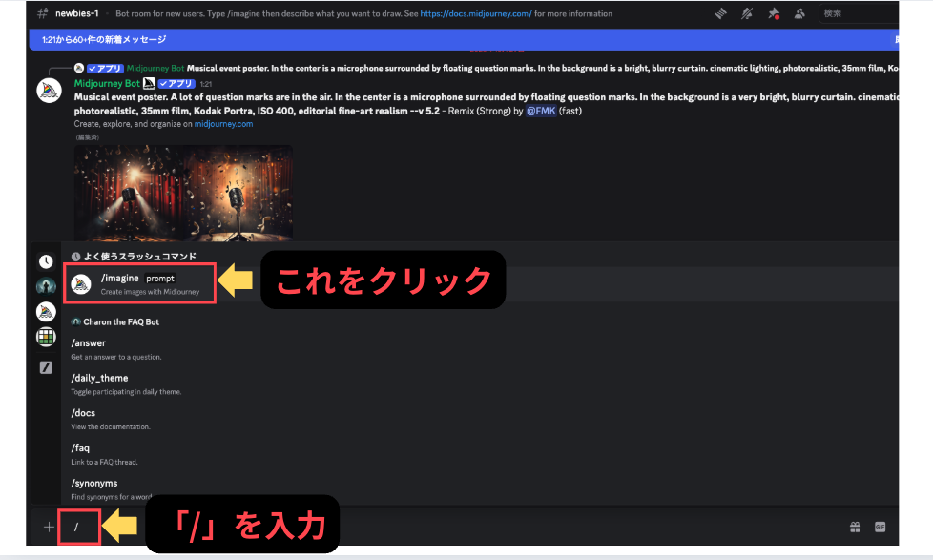Select built-in slash commands icon
Image resolution: width=933 pixels, height=560 pixels.
[x=46, y=367]
